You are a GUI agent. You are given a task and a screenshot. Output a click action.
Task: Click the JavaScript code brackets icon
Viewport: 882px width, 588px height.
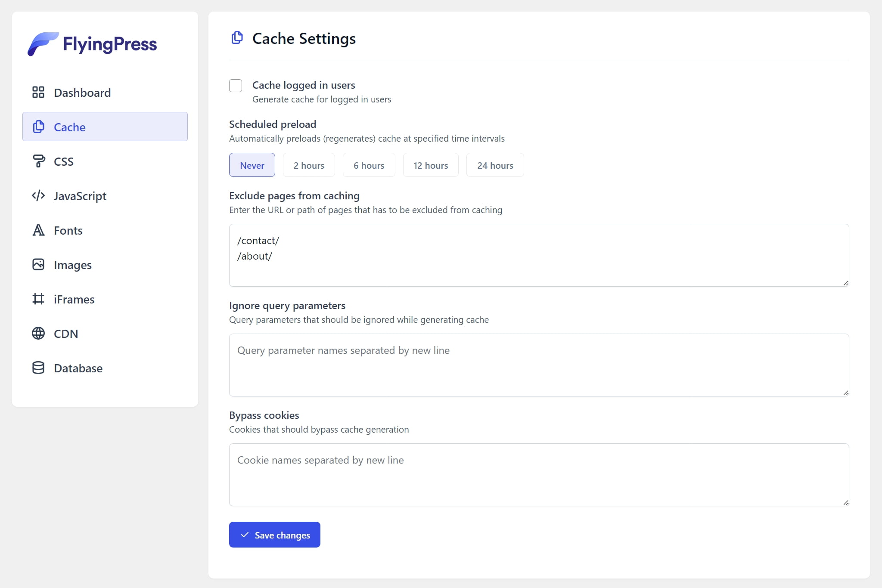(38, 195)
